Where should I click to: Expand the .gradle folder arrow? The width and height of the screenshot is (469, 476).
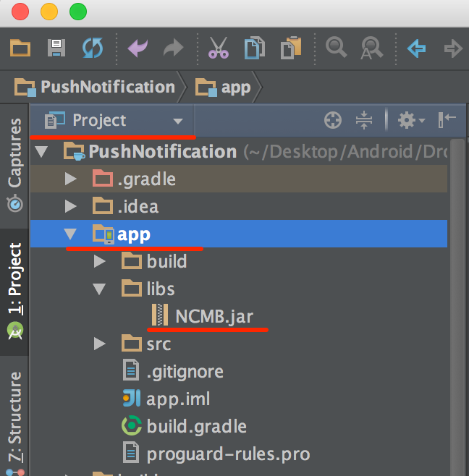70,179
